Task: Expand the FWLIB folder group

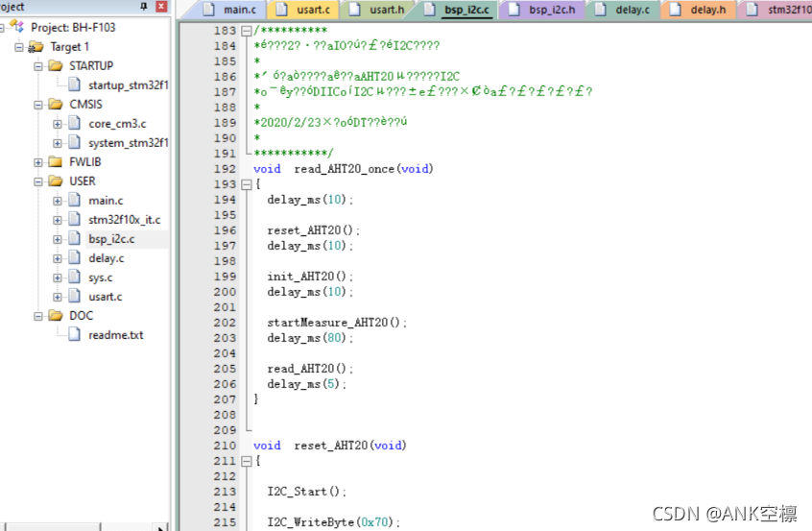Action: [38, 162]
